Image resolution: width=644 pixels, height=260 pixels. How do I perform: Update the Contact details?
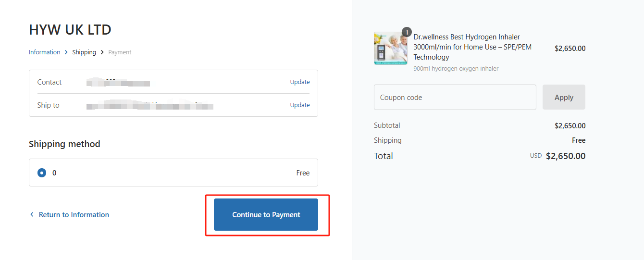[x=300, y=82]
